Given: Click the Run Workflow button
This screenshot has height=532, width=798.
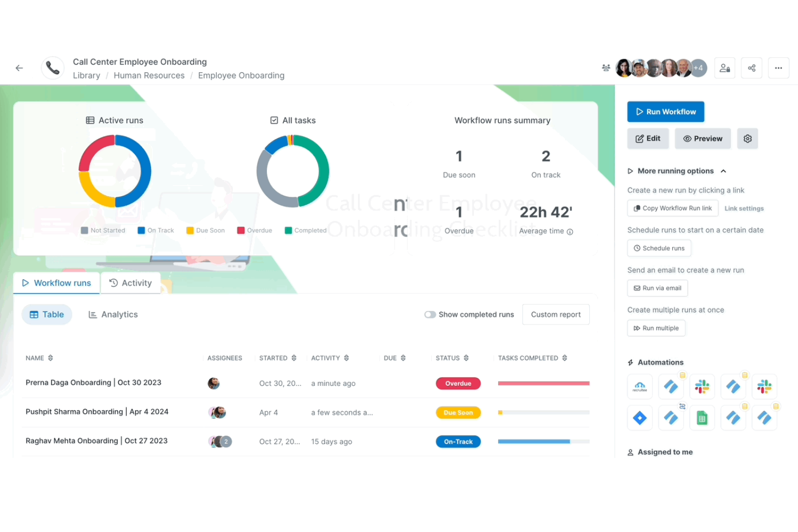Looking at the screenshot, I should pyautogui.click(x=665, y=112).
